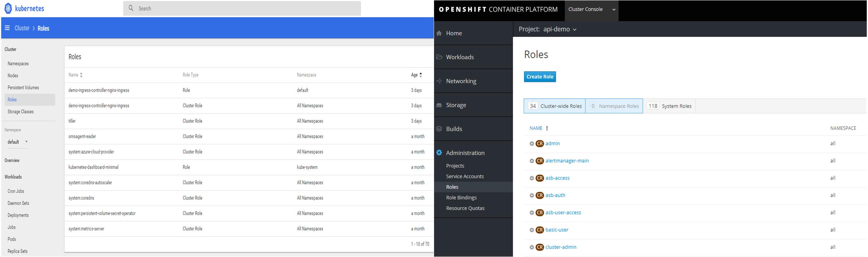Open Deployments in Kubernetes sidebar
This screenshot has width=868, height=257.
18,215
